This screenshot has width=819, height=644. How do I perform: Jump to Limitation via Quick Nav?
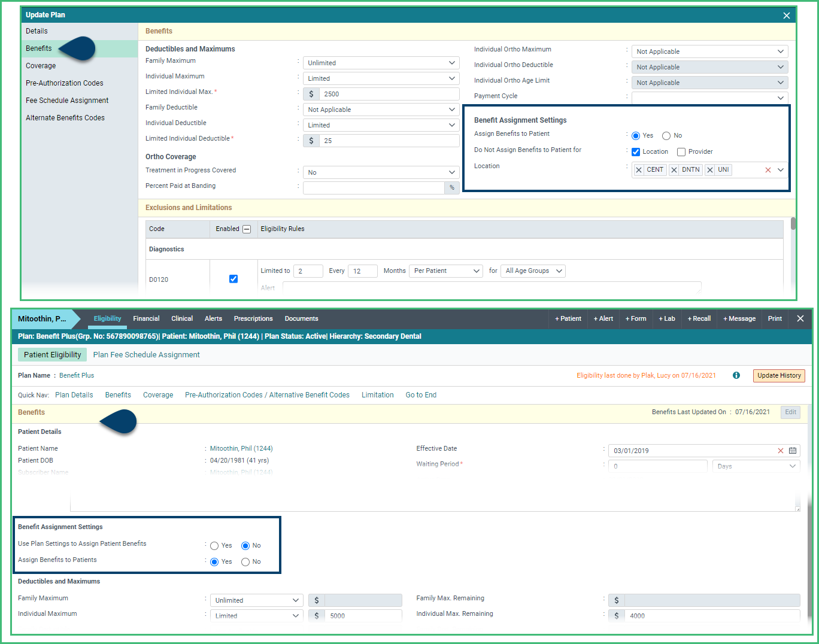(378, 395)
